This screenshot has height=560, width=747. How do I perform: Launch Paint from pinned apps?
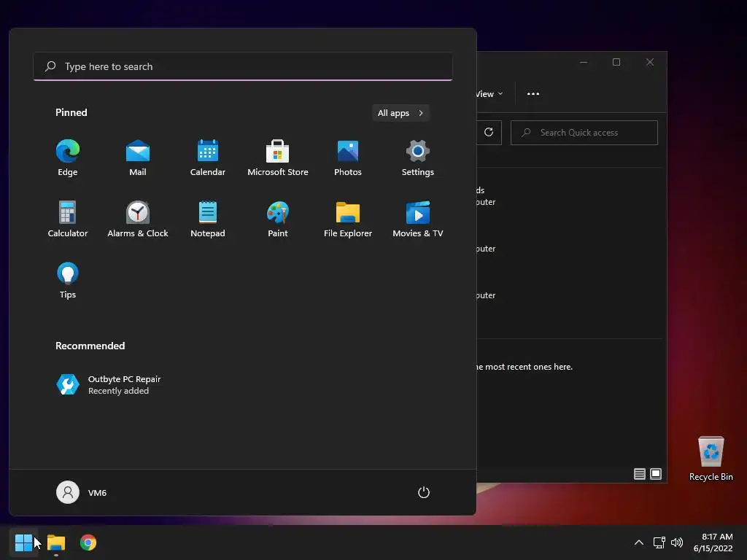click(278, 219)
